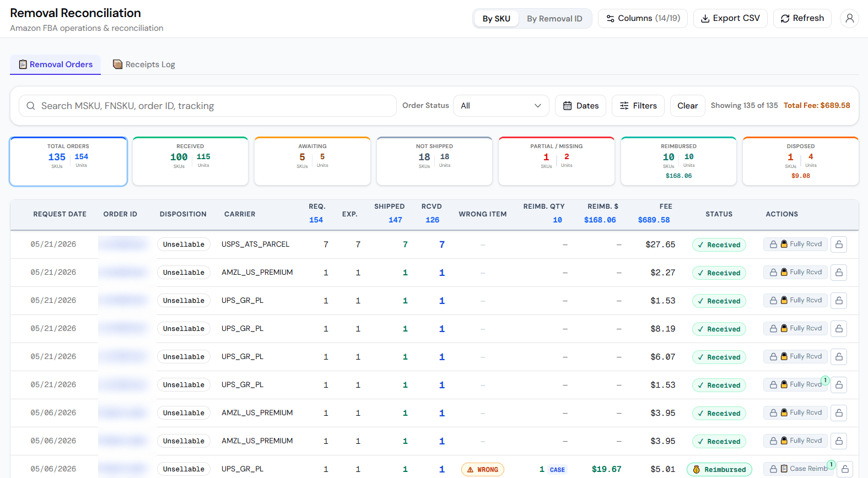The image size is (868, 478).
Task: Sort by the Request Date column header
Action: pos(60,214)
